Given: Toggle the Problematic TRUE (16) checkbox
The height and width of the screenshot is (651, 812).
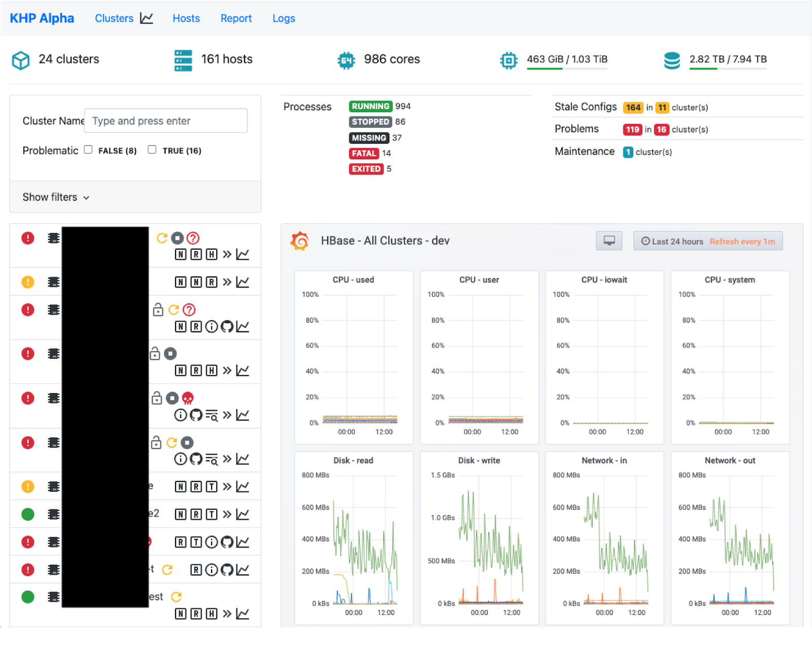Looking at the screenshot, I should [x=152, y=150].
